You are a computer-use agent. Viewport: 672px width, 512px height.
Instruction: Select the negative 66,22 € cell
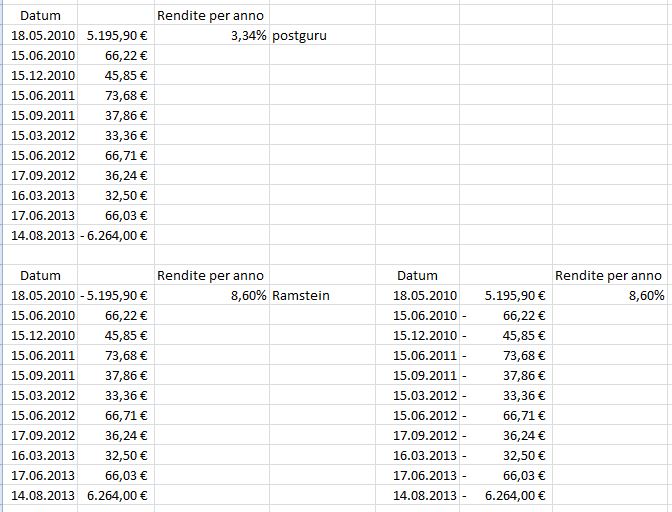click(505, 315)
